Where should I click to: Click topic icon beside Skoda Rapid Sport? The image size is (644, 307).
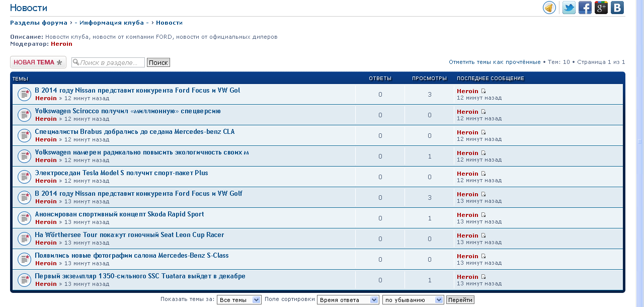click(x=24, y=218)
